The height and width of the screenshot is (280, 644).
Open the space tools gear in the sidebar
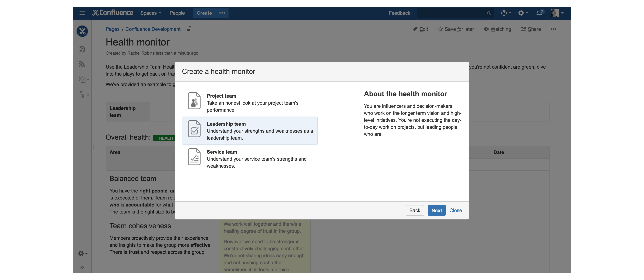point(83,254)
